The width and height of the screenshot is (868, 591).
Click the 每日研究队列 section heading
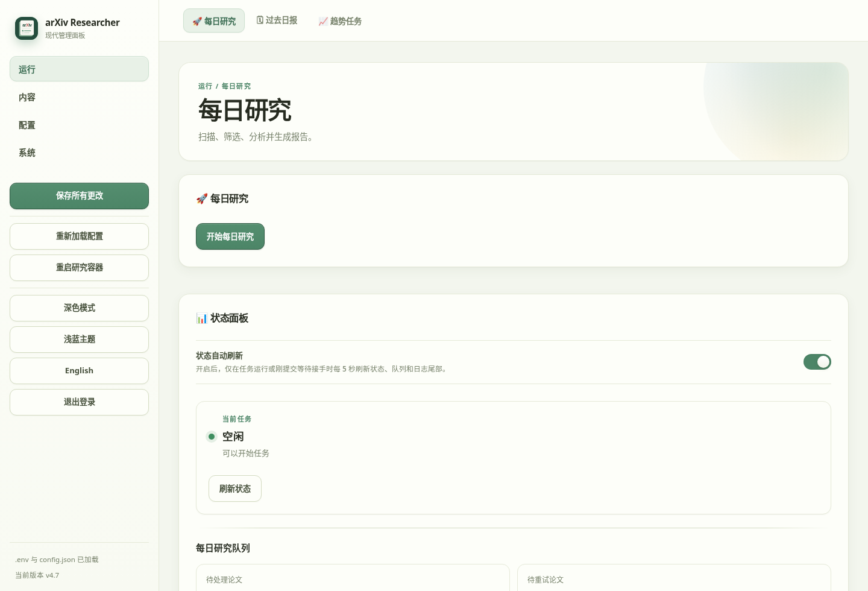coord(223,548)
